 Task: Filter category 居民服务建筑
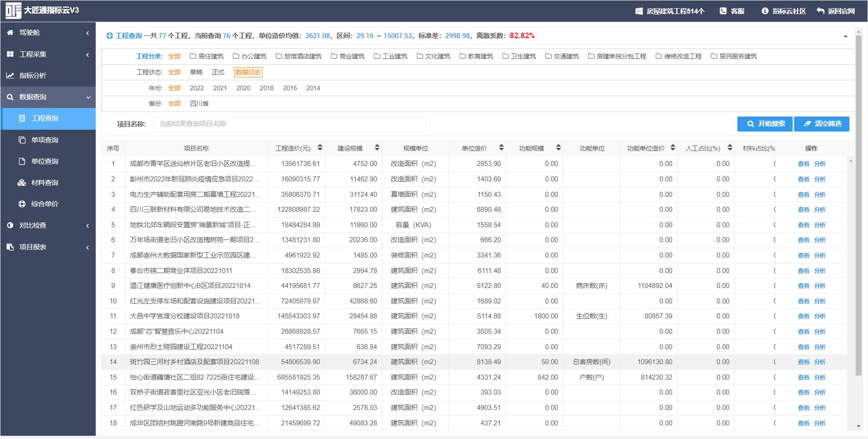[x=734, y=56]
